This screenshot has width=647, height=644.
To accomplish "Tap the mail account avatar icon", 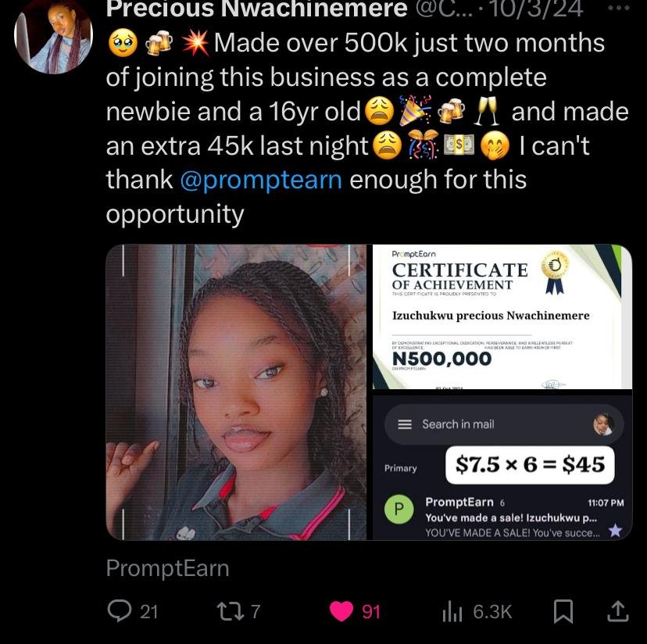I will (x=603, y=424).
